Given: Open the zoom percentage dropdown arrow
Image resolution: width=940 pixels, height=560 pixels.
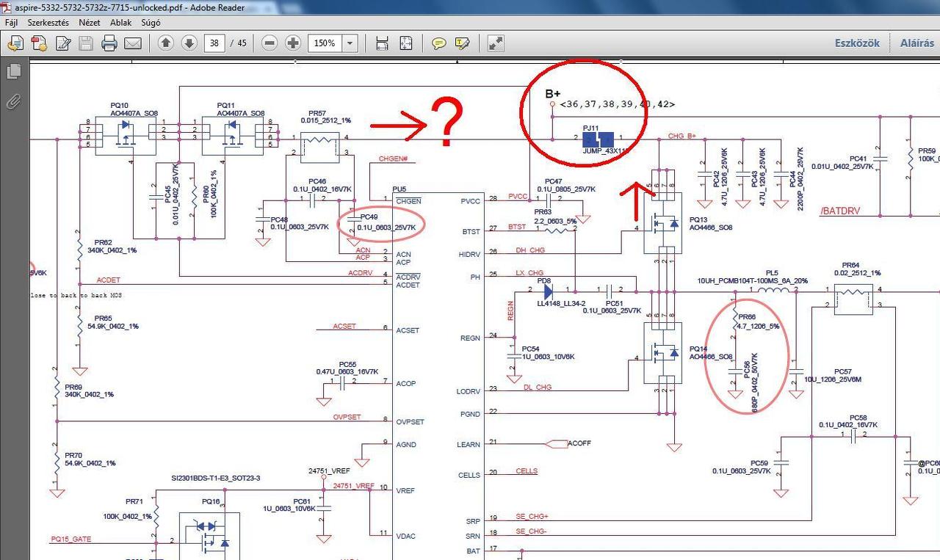Looking at the screenshot, I should coord(350,43).
